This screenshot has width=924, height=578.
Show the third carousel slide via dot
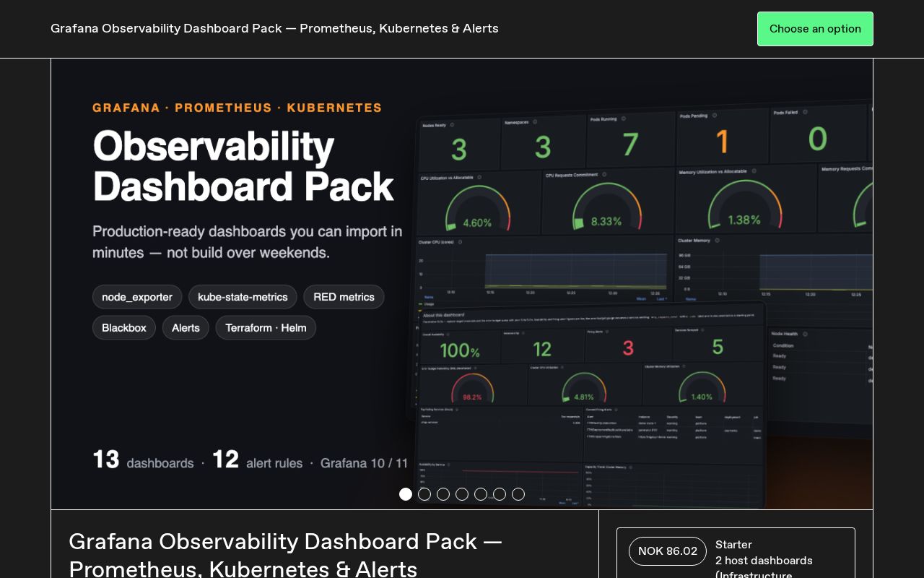click(x=443, y=494)
